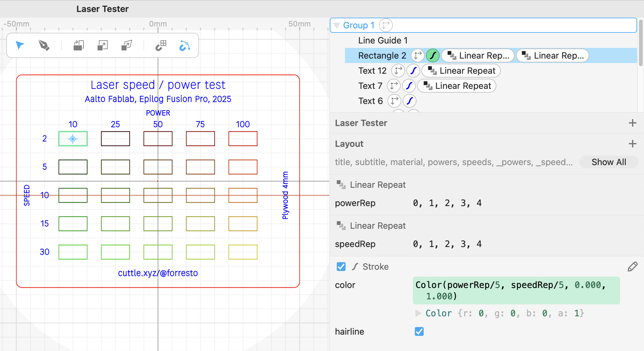The height and width of the screenshot is (351, 644).
Task: Click the green stroke icon on Rectangle 2
Action: click(433, 55)
